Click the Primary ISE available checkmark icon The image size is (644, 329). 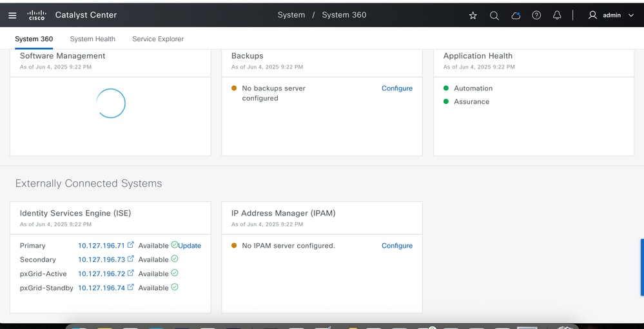[x=174, y=244]
